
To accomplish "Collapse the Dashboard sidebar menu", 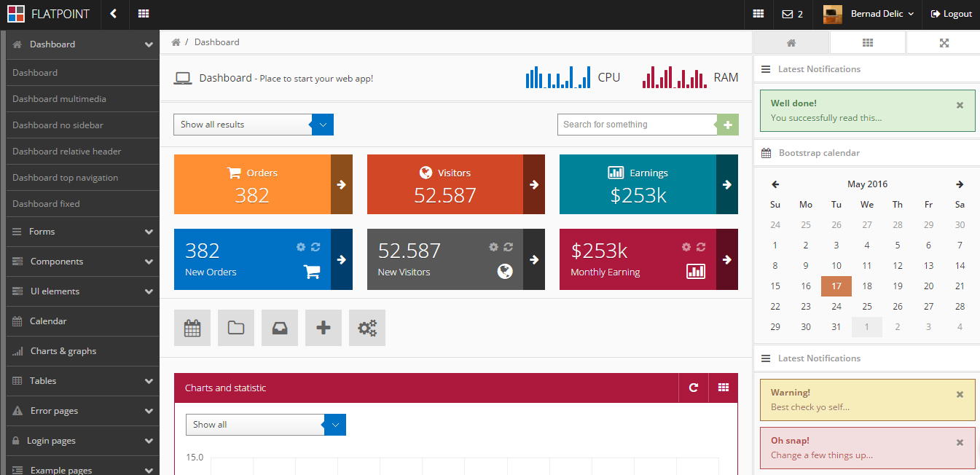I will 82,44.
